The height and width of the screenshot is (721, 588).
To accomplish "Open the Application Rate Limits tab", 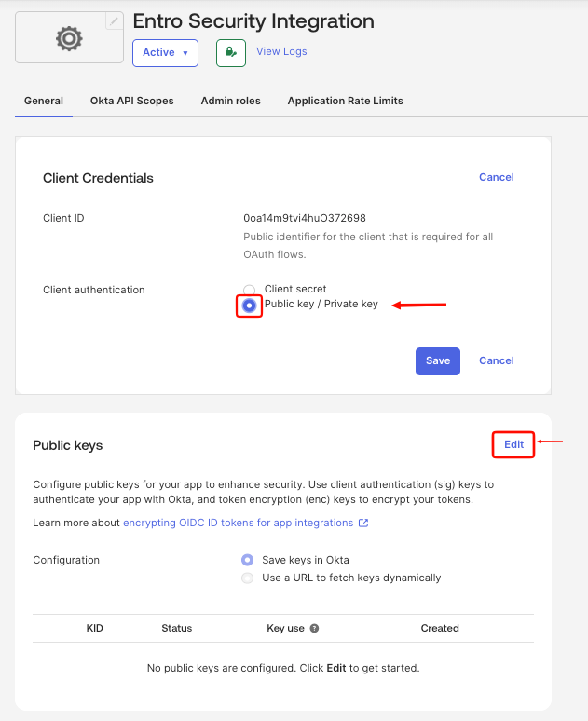I will (345, 101).
